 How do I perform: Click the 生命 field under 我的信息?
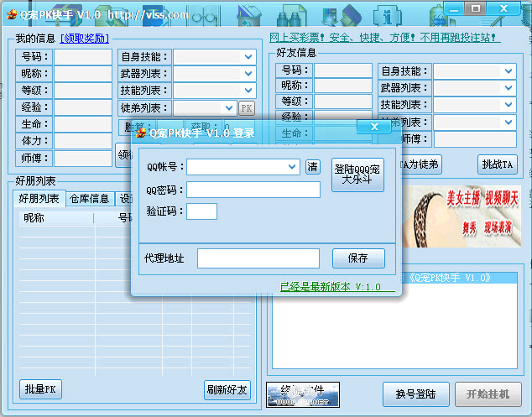pyautogui.click(x=83, y=124)
